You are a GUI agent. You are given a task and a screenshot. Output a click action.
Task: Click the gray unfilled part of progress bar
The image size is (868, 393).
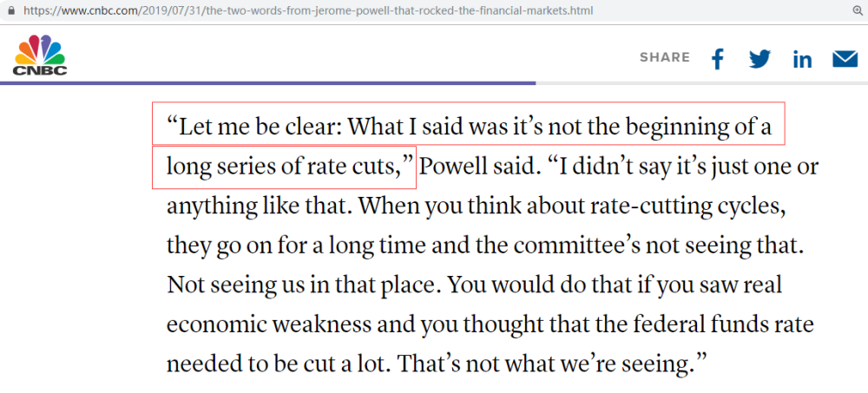702,83
